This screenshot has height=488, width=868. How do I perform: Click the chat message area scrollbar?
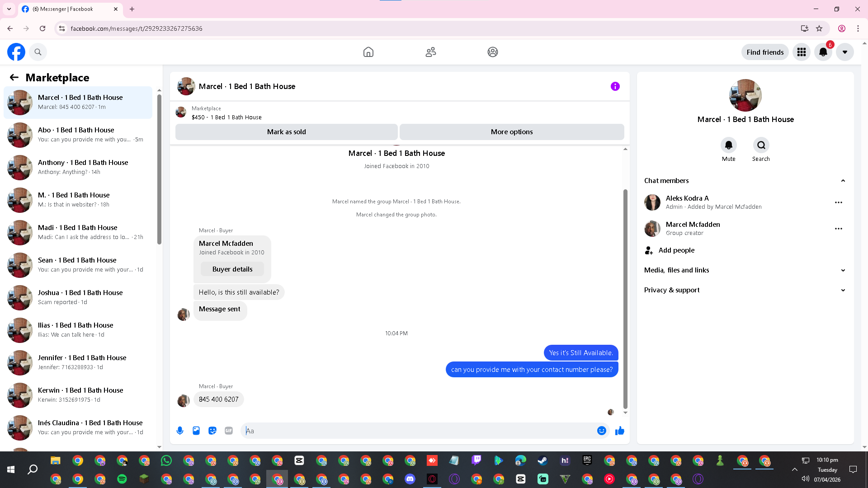click(626, 298)
